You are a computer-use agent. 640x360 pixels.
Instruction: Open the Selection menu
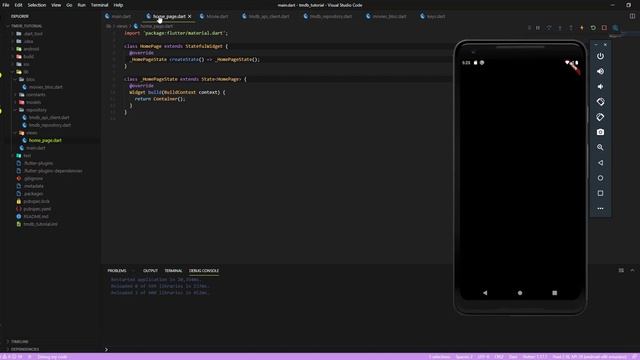click(37, 5)
